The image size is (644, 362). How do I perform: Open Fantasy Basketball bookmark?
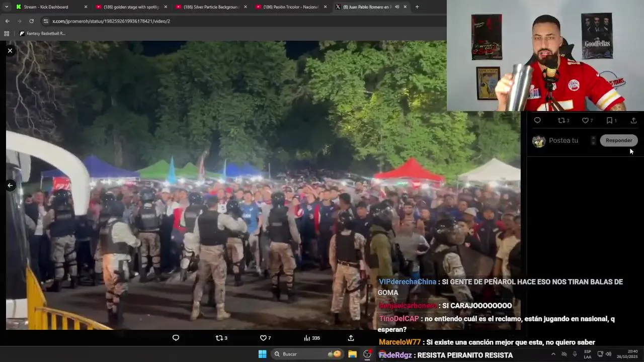point(42,34)
